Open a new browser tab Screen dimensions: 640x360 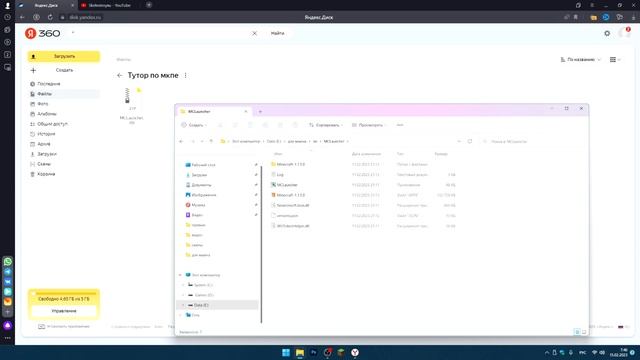coord(149,5)
